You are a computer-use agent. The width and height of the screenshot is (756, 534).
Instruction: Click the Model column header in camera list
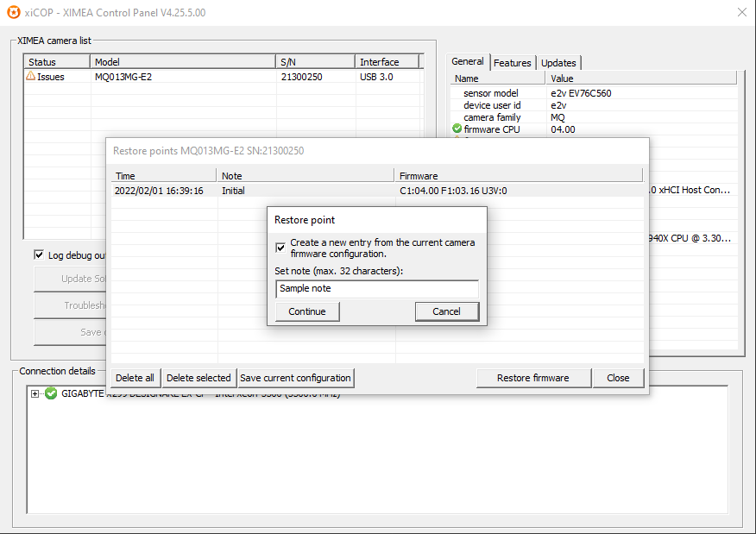[x=183, y=62]
